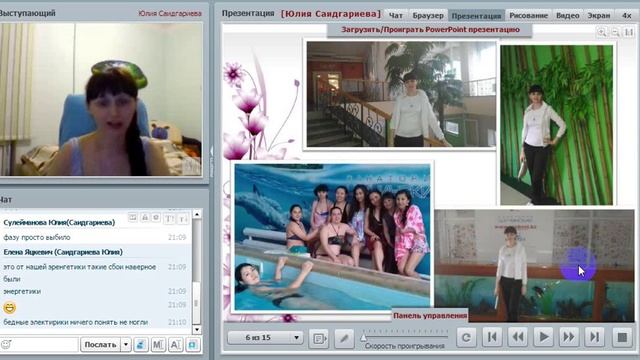Switch to the 4x tab
640x360 pixels.
pos(626,16)
